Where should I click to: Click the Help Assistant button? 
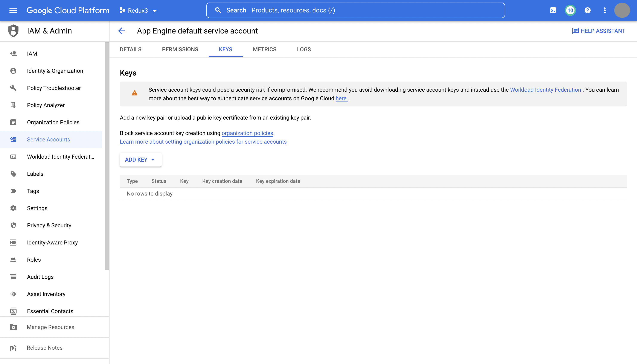pos(599,31)
